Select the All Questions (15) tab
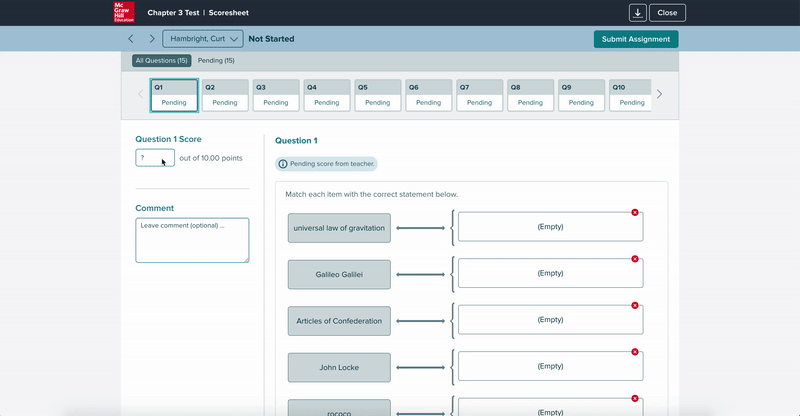The width and height of the screenshot is (800, 416). pyautogui.click(x=161, y=61)
